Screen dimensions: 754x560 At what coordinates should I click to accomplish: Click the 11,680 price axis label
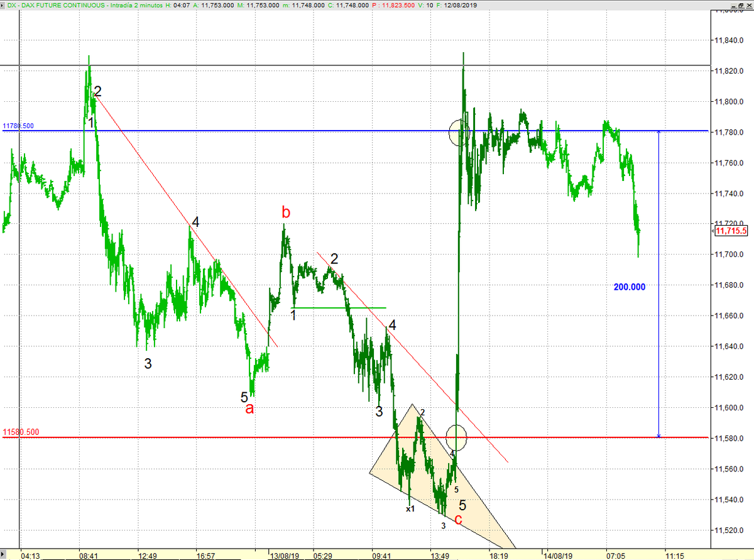(728, 286)
